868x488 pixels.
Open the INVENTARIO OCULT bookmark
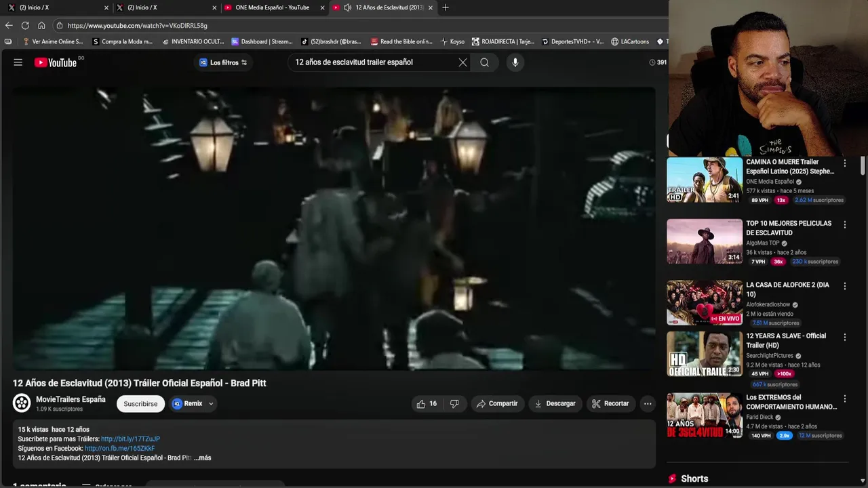193,41
